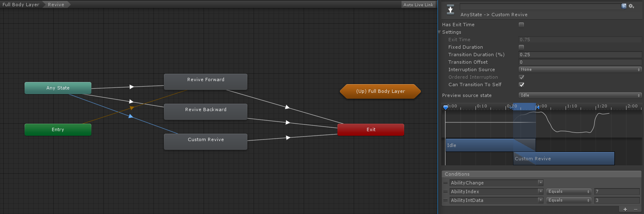Select the (Up) Full Body Layer node
The height and width of the screenshot is (214, 644).
(380, 91)
